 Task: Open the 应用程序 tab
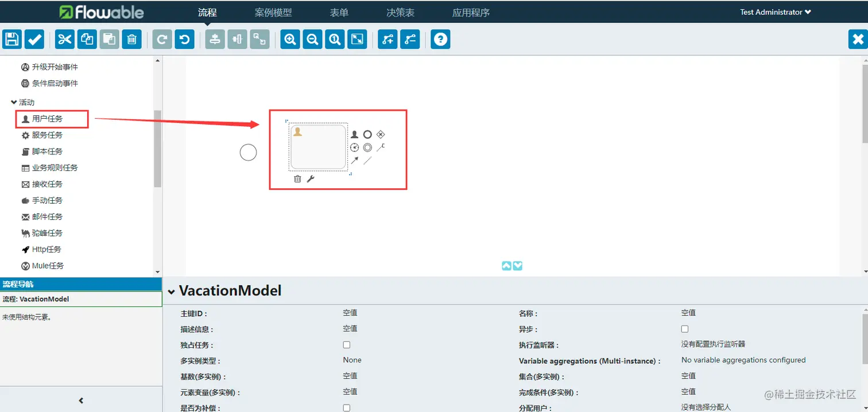pos(471,12)
